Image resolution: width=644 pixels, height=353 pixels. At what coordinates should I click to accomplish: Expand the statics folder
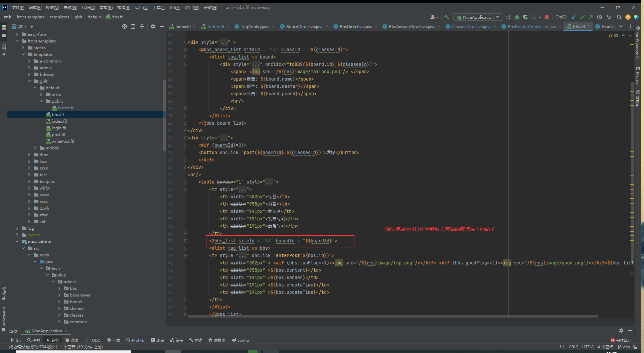pos(23,47)
